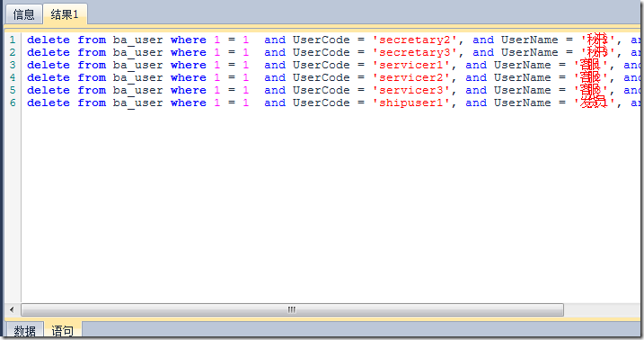Click the 'servicer3' string value
Screen dimensions: 644x340
(x=411, y=90)
